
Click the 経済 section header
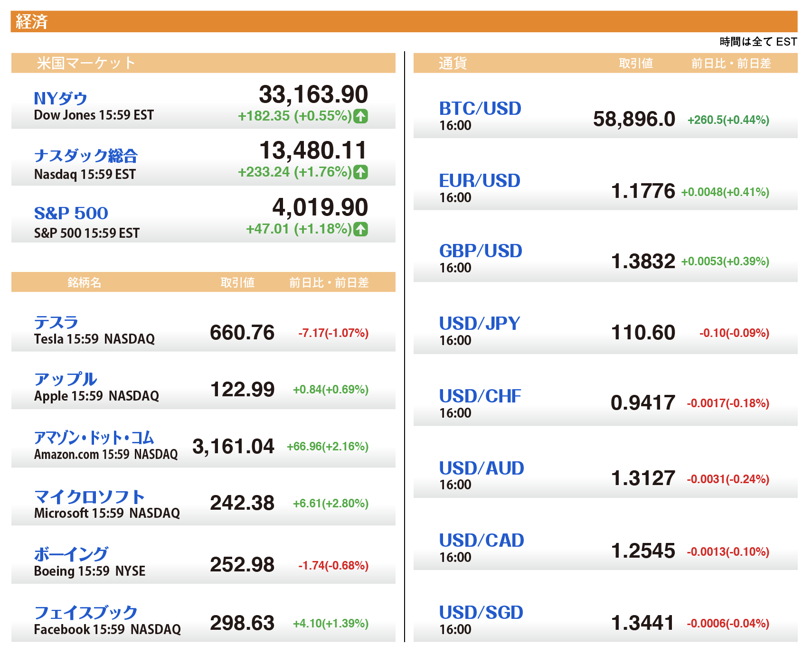coord(32,22)
